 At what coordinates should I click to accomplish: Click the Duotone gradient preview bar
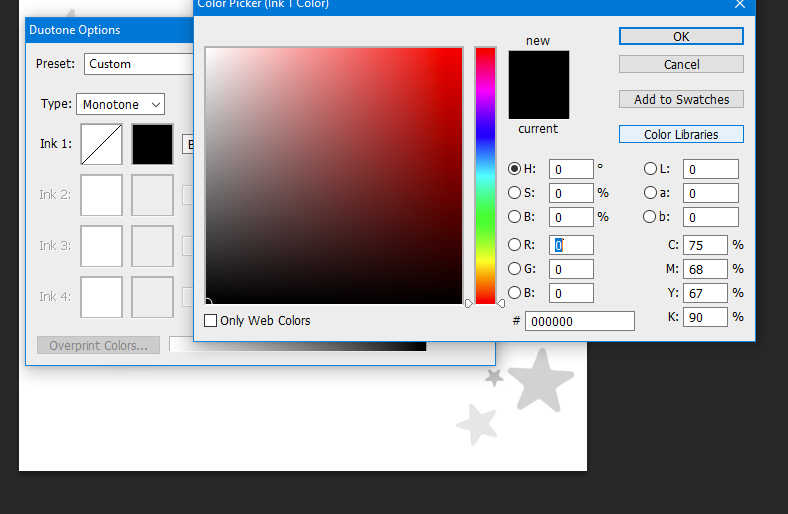[x=298, y=346]
